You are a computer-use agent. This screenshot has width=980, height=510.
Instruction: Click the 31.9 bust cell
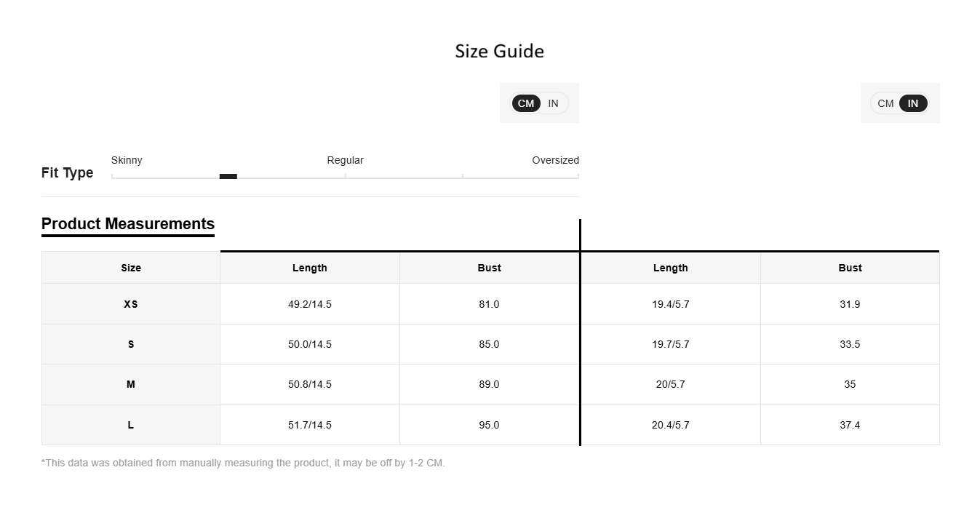(850, 304)
